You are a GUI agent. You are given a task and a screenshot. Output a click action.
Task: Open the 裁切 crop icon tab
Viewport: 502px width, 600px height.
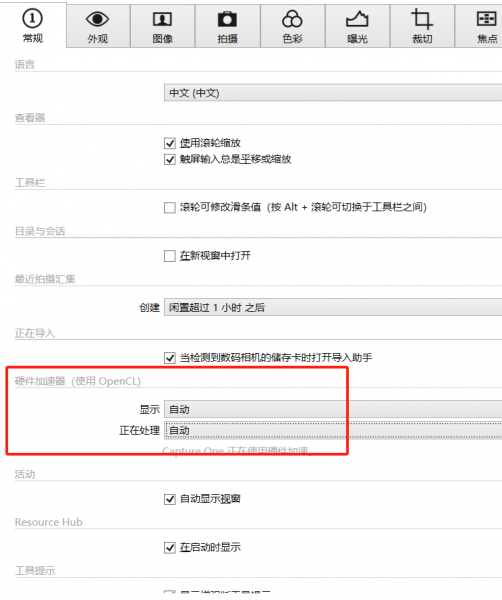422,19
